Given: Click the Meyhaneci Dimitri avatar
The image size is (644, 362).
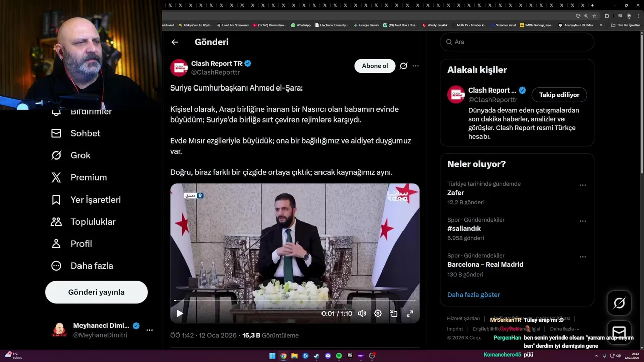Looking at the screenshot, I should (59, 330).
